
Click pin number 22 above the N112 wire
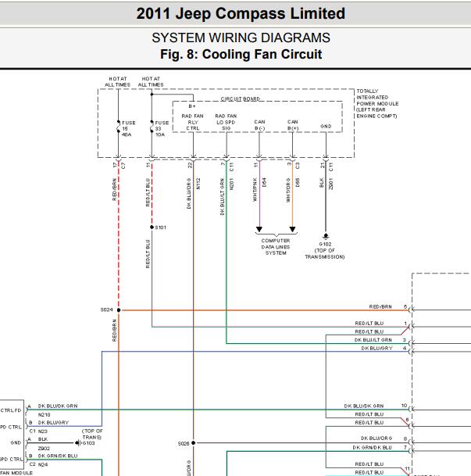[x=190, y=165]
